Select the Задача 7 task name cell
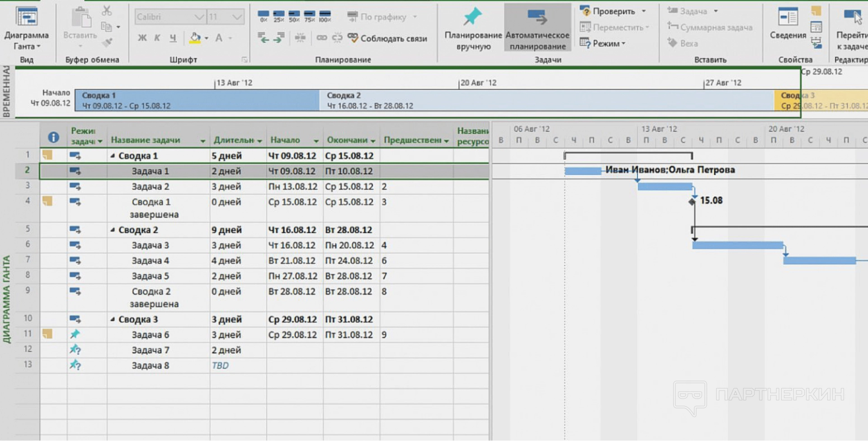This screenshot has width=868, height=441. pos(151,350)
